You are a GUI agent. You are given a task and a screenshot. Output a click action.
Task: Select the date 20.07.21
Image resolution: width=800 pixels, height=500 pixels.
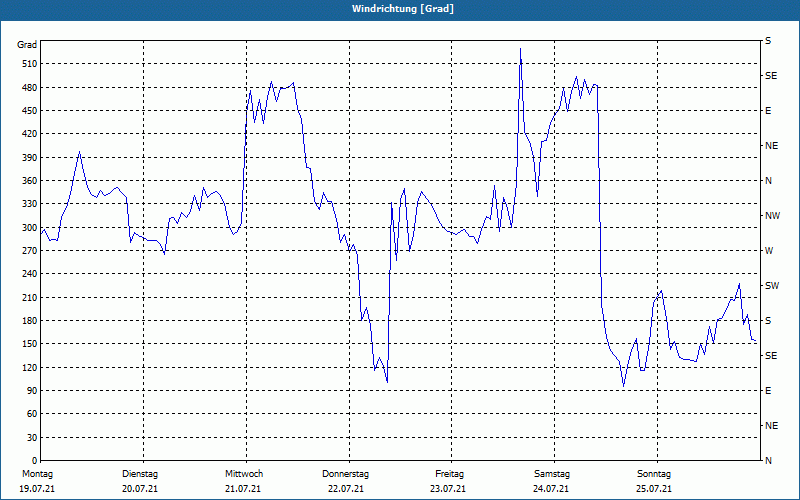(140, 489)
